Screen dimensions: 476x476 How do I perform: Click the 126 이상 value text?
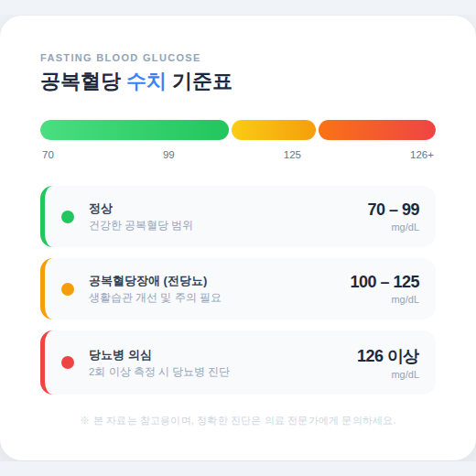tap(388, 356)
